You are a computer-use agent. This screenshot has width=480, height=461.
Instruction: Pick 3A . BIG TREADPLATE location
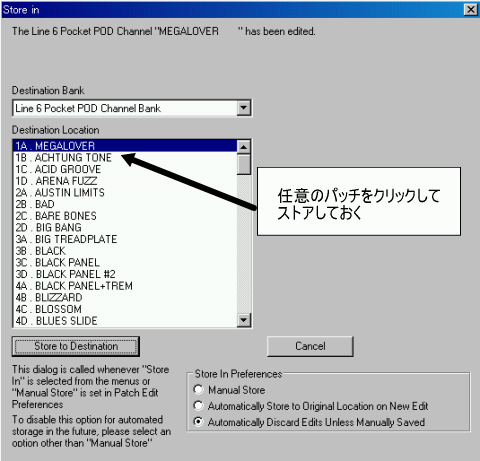click(125, 239)
